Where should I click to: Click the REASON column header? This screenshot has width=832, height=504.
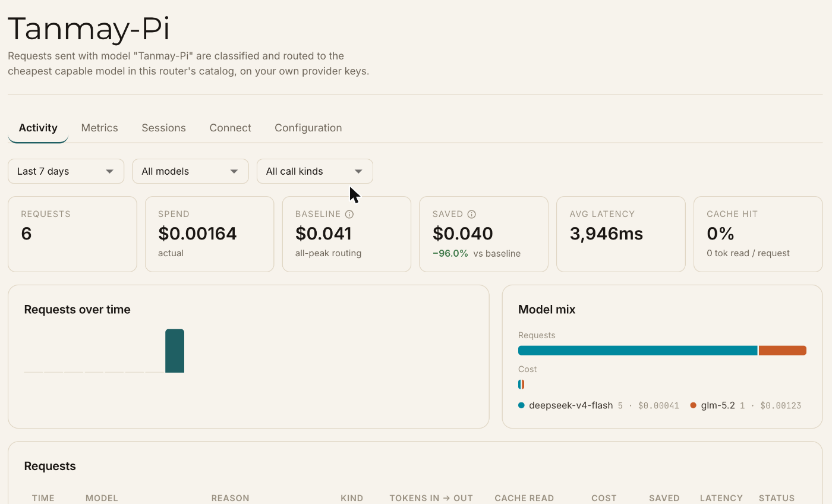(x=230, y=498)
